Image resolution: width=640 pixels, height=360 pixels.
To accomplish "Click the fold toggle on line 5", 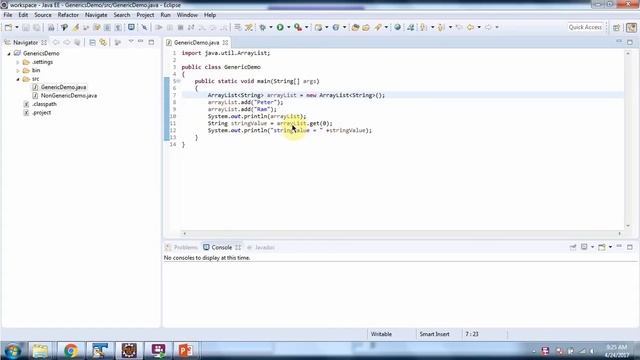I will coord(179,81).
